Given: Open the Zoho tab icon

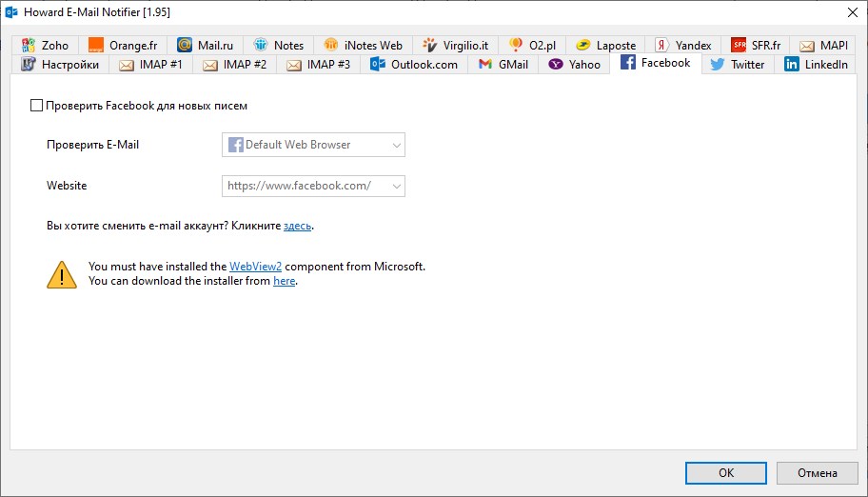Looking at the screenshot, I should click(29, 45).
